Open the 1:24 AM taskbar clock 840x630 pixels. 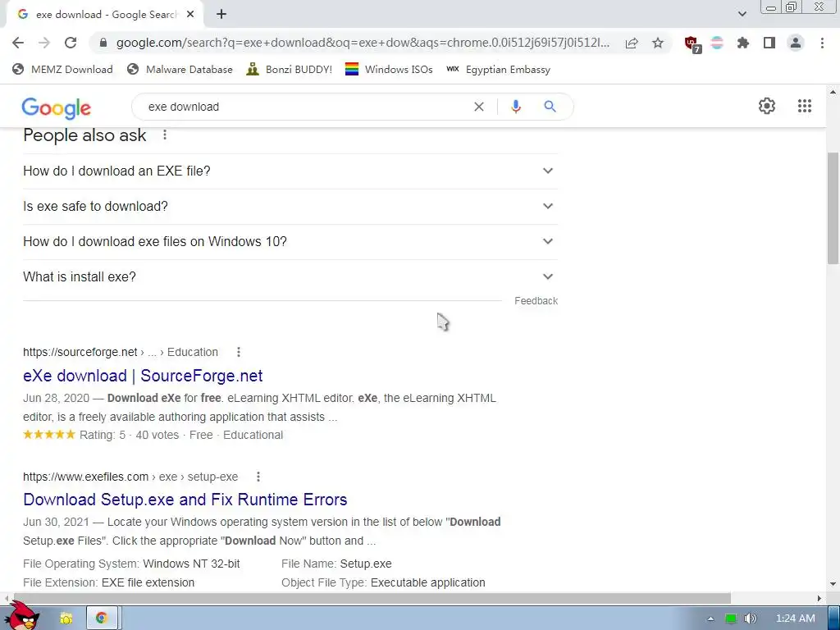coord(796,619)
